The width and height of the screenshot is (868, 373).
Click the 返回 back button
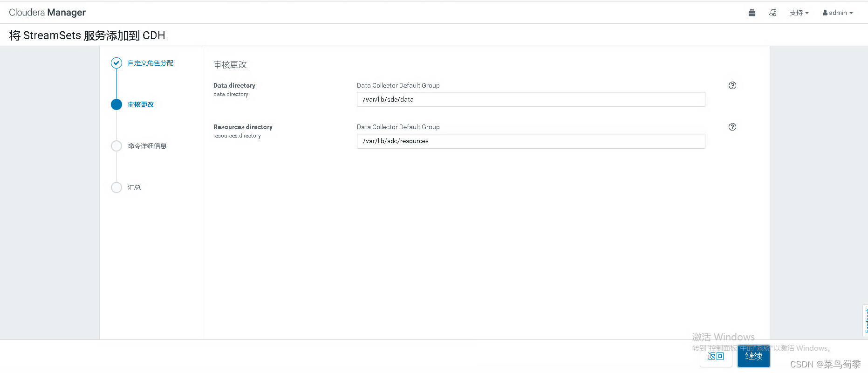(716, 356)
